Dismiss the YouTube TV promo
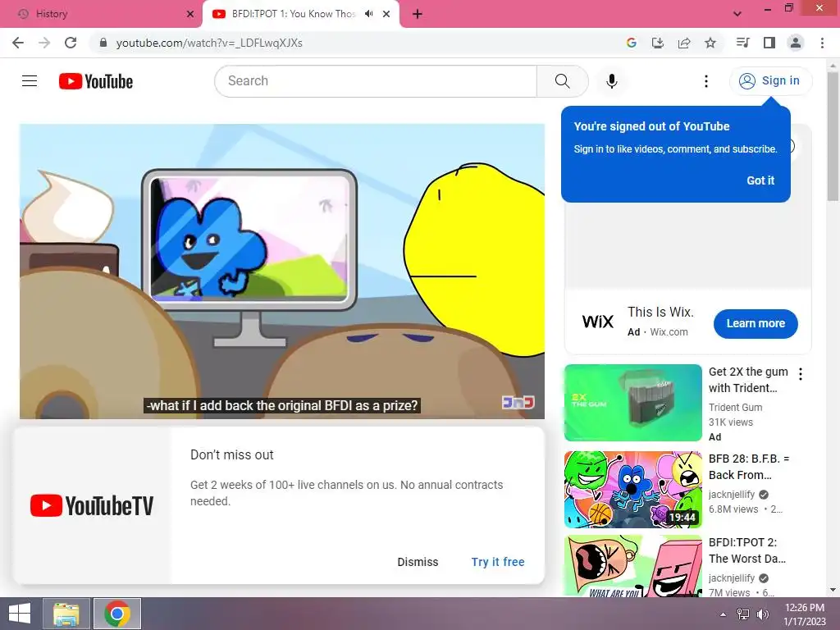 [418, 562]
